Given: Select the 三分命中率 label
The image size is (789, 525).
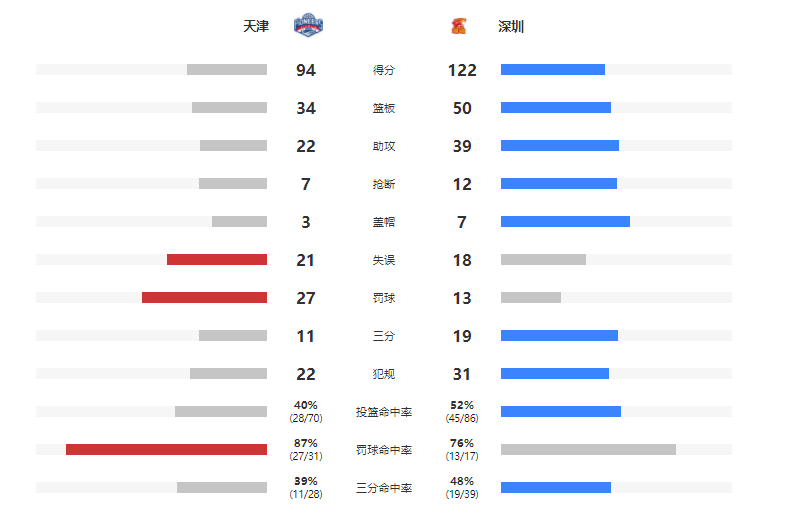Looking at the screenshot, I should (383, 488).
